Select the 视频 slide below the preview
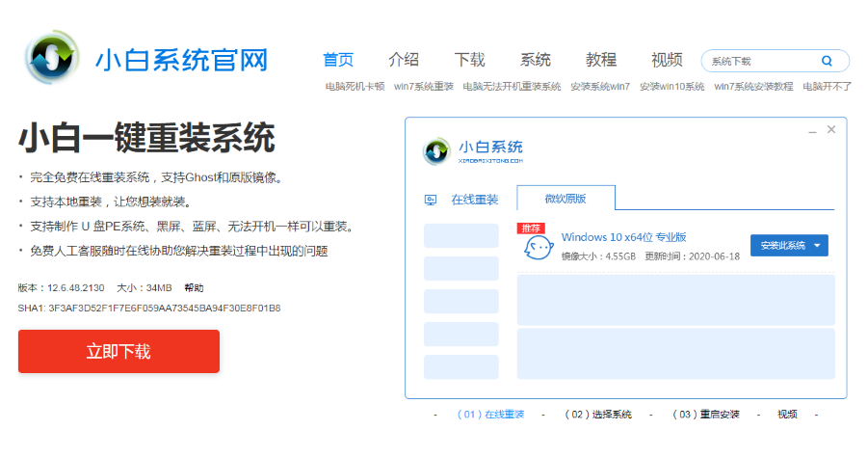This screenshot has width=868, height=457. pos(787,415)
